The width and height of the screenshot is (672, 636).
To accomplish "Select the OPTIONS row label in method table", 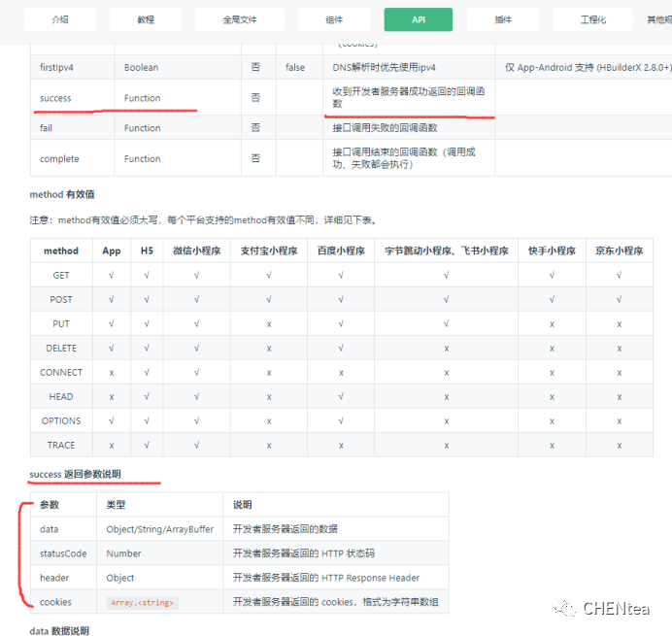I will pyautogui.click(x=61, y=421).
